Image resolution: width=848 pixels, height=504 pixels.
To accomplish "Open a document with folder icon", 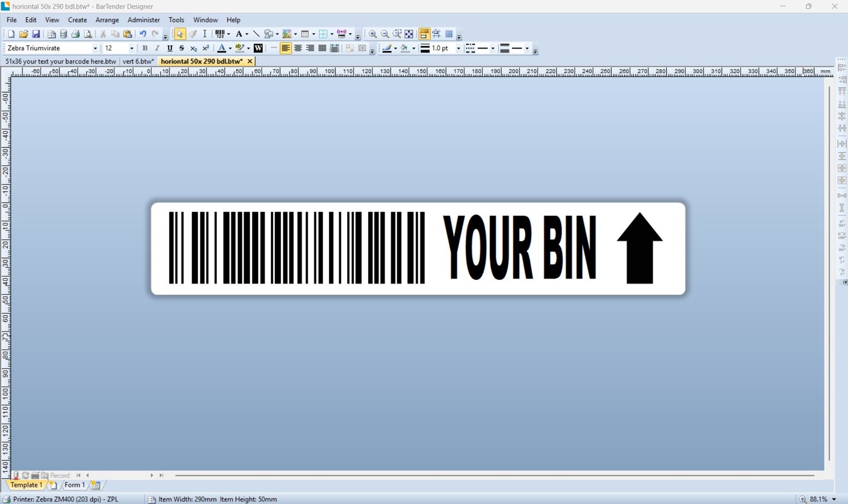I will (24, 34).
